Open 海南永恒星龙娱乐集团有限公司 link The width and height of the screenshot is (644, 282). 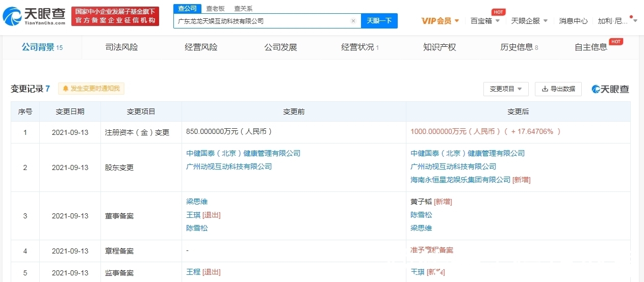click(x=460, y=180)
